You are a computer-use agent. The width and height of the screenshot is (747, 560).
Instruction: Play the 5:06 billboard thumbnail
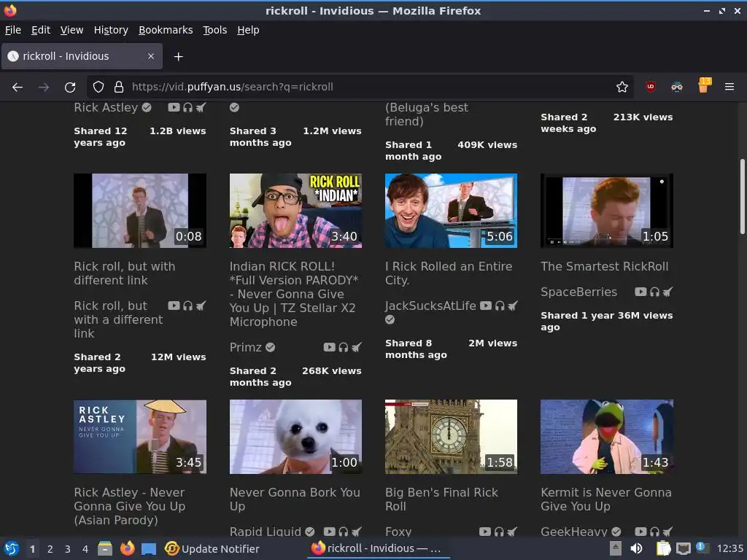(451, 211)
